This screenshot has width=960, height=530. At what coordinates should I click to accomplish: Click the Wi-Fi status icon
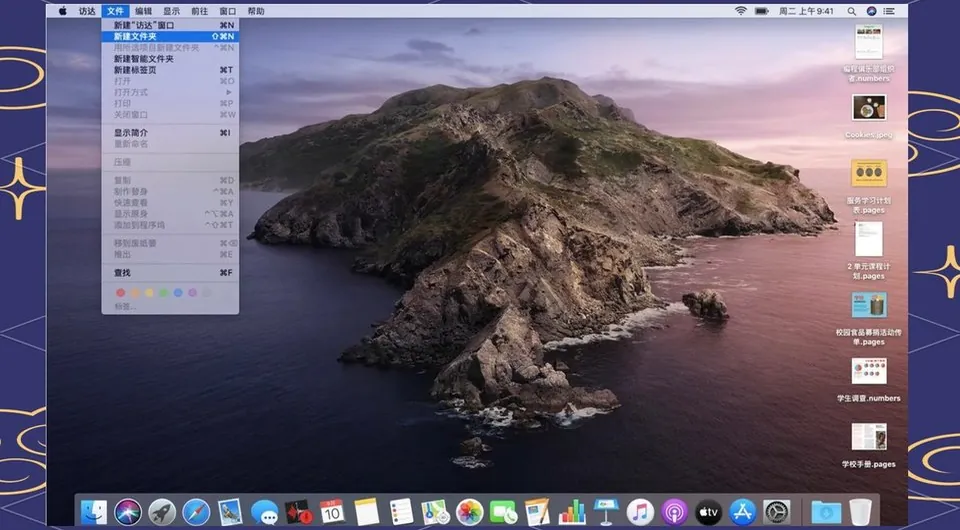pyautogui.click(x=741, y=11)
